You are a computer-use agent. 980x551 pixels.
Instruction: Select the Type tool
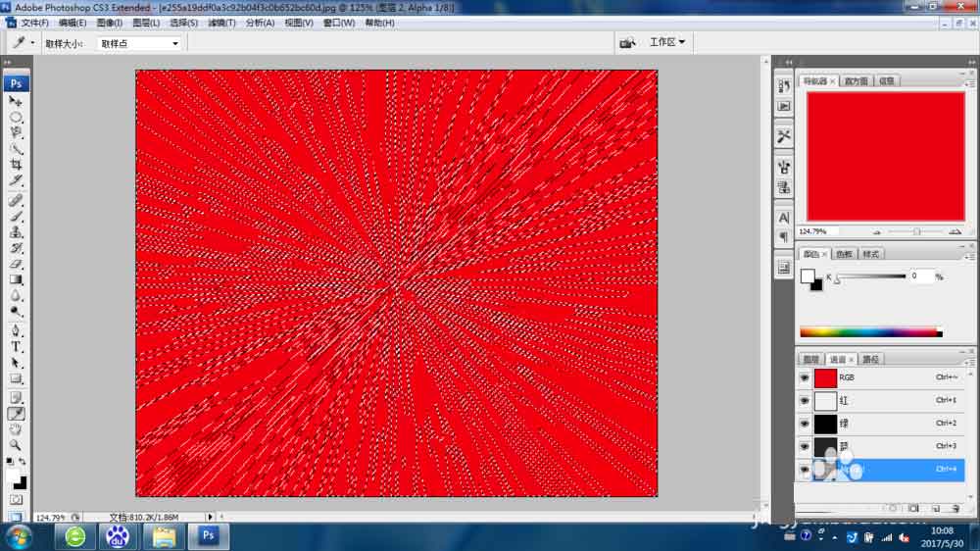point(16,347)
